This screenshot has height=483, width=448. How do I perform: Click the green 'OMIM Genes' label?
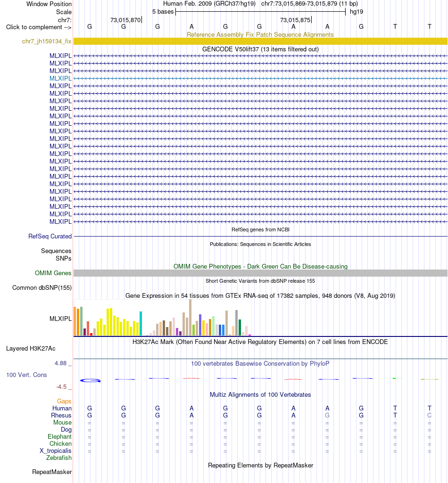coord(53,273)
